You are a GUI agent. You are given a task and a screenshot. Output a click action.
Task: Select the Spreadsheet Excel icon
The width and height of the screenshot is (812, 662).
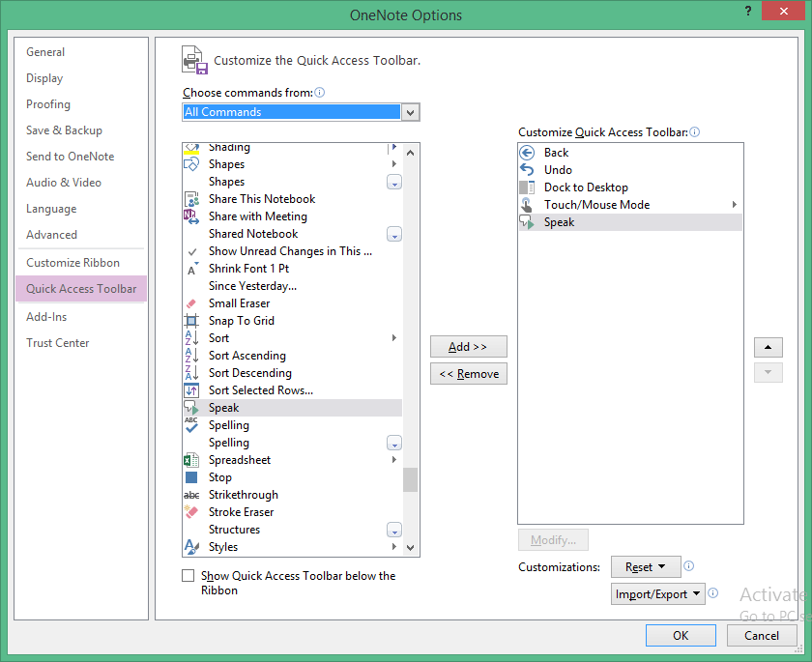tap(191, 460)
